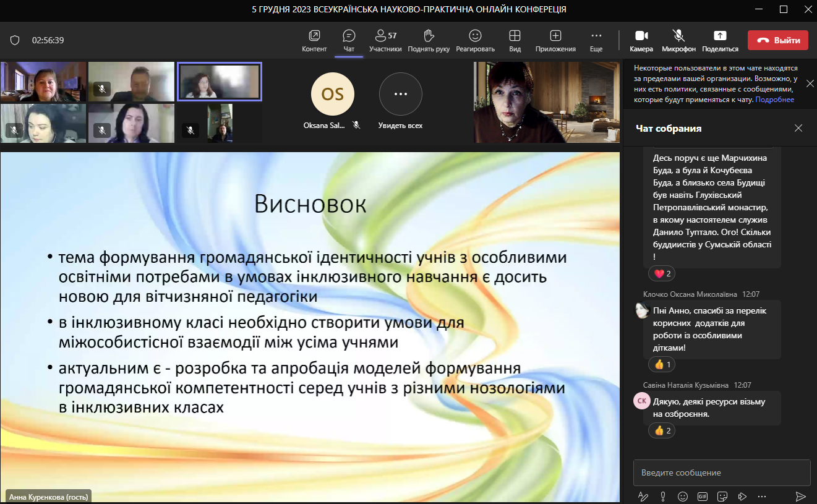
Task: Open the Приложения apps button
Action: (555, 41)
